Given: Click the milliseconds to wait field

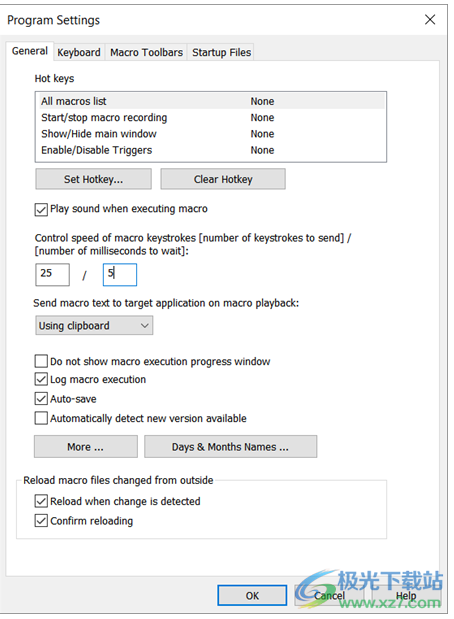Looking at the screenshot, I should click(x=120, y=274).
